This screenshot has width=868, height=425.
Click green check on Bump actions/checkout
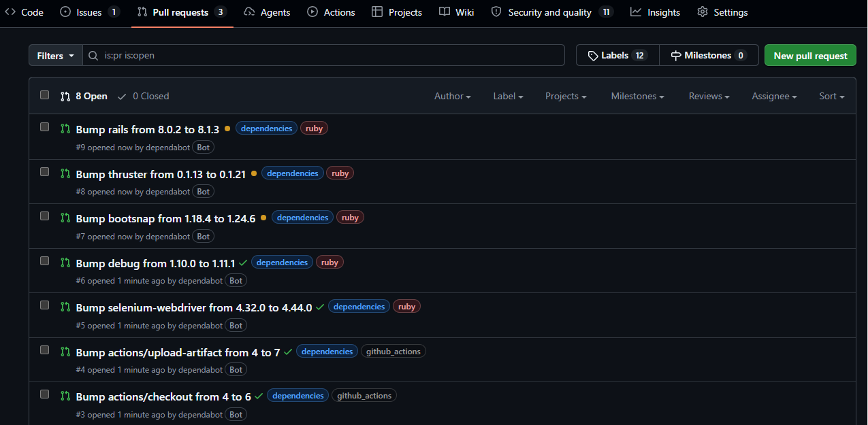(259, 396)
